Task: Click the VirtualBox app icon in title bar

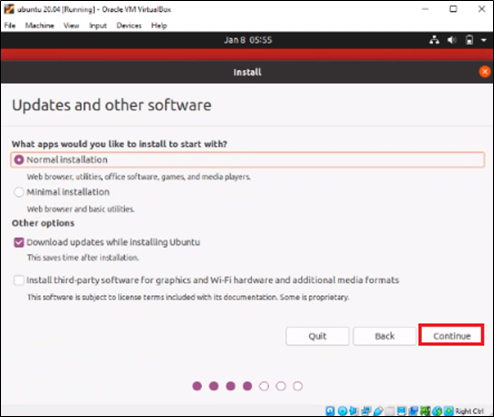Action: pyautogui.click(x=9, y=9)
